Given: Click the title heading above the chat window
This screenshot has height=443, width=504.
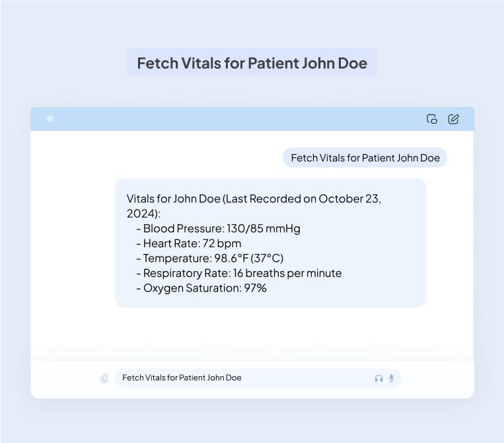Looking at the screenshot, I should [x=252, y=63].
